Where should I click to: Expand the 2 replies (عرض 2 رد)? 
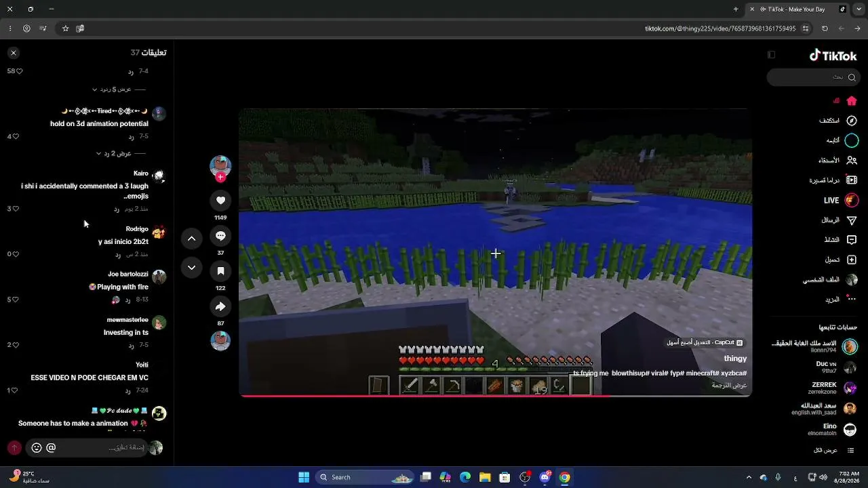click(x=115, y=154)
